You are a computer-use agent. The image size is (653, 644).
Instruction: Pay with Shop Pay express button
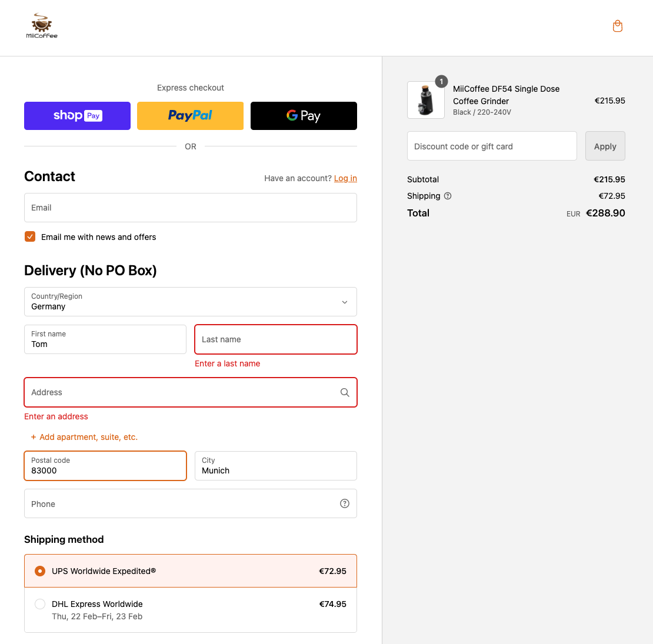[x=77, y=116]
